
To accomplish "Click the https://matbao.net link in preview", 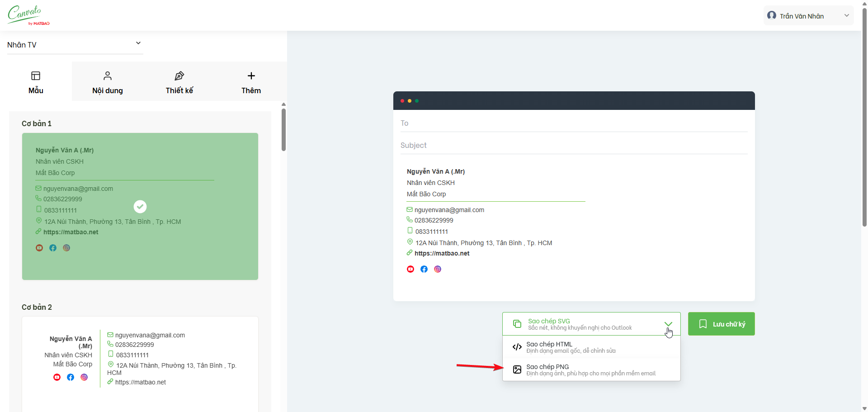I will point(442,253).
